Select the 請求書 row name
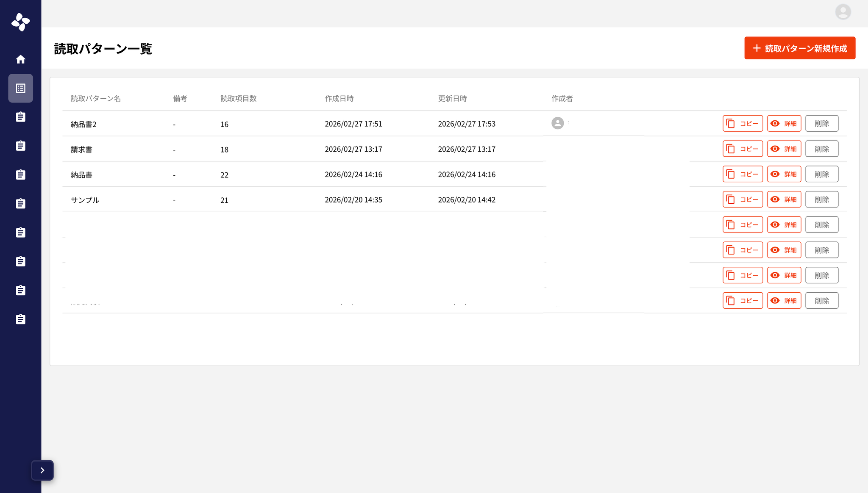The image size is (868, 493). pos(82,150)
